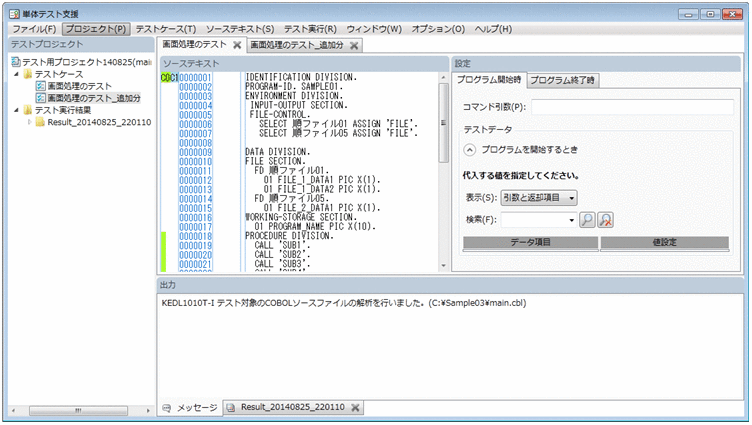
Task: Open the ファイル(F) menu
Action: point(34,29)
